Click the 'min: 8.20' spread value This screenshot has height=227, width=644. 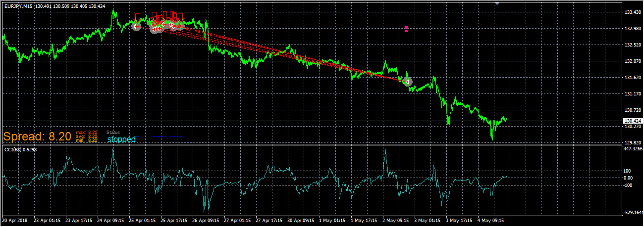click(87, 140)
